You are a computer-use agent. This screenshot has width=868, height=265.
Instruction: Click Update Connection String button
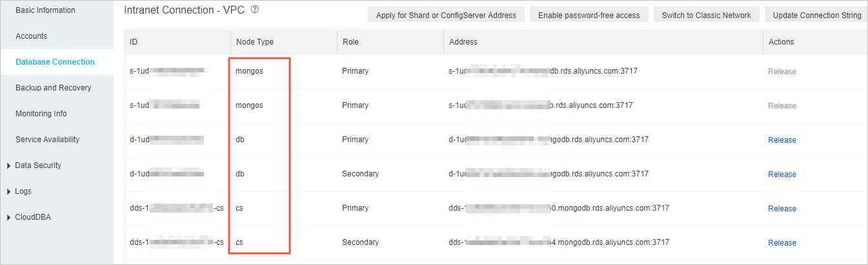pyautogui.click(x=816, y=15)
